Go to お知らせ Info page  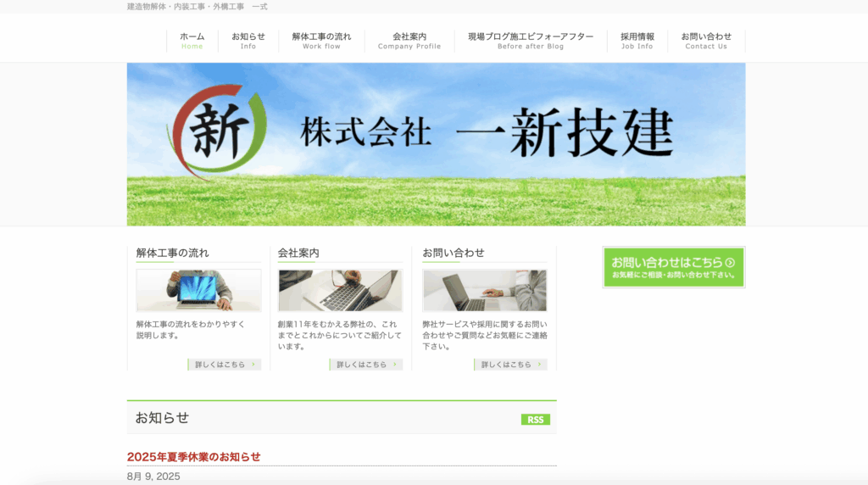248,41
